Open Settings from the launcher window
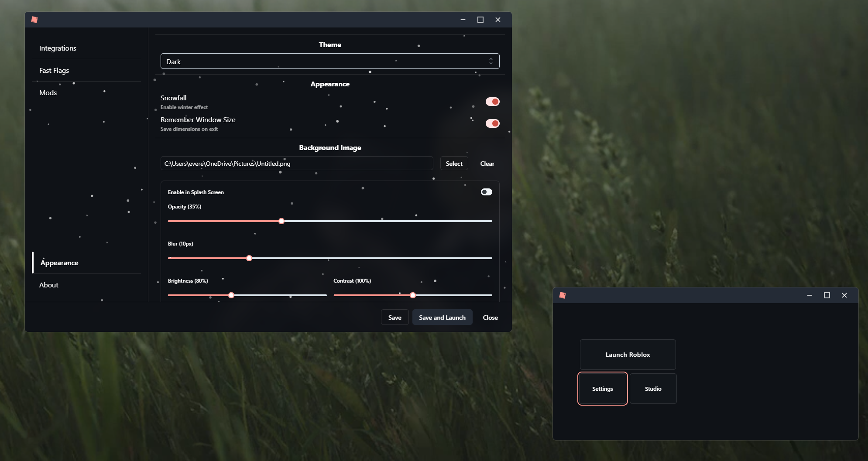The width and height of the screenshot is (868, 461). point(603,389)
